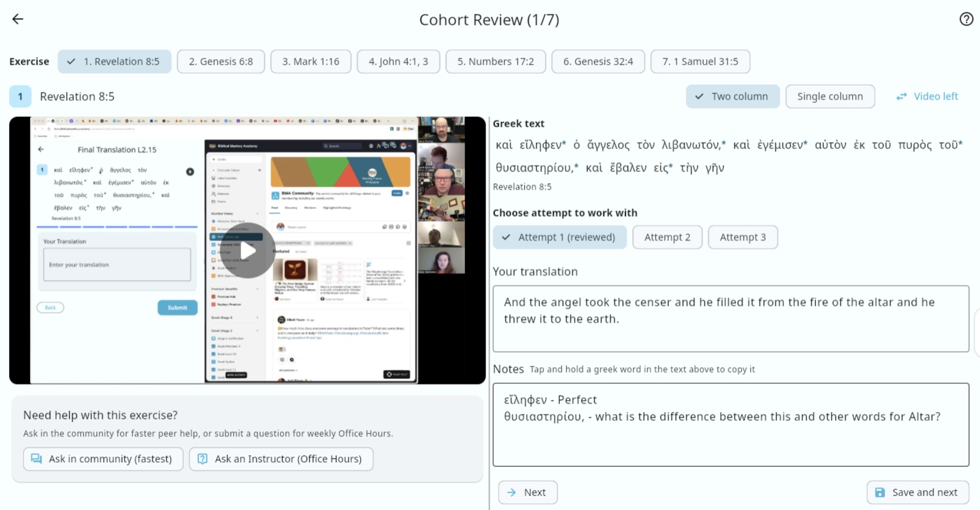Click the Greek word ἄγγελος

pyautogui.click(x=608, y=145)
